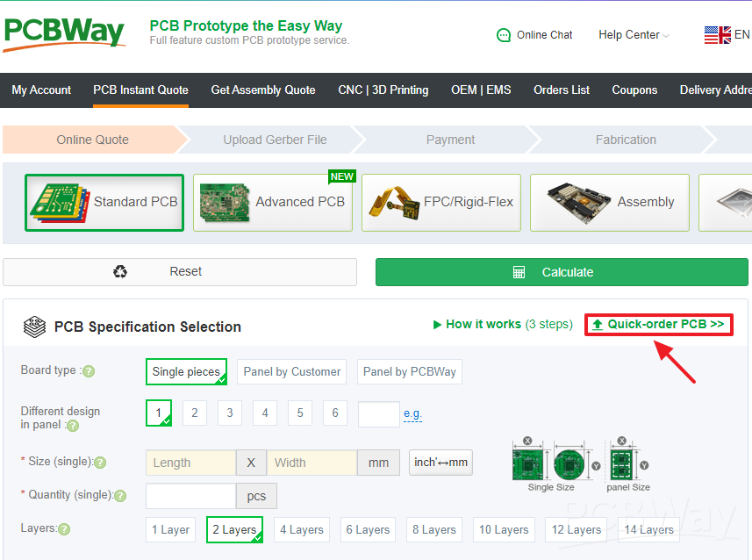Select 4 Layers option
The width and height of the screenshot is (752, 560).
301,529
